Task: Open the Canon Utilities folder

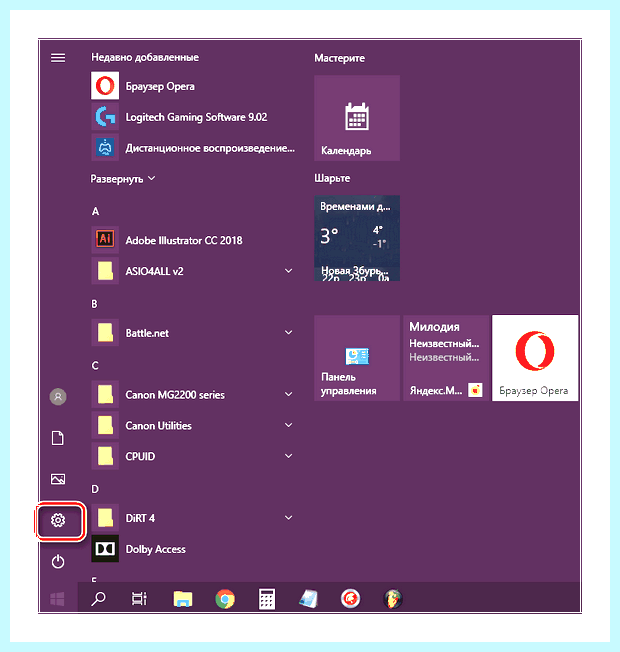Action: coord(193,425)
